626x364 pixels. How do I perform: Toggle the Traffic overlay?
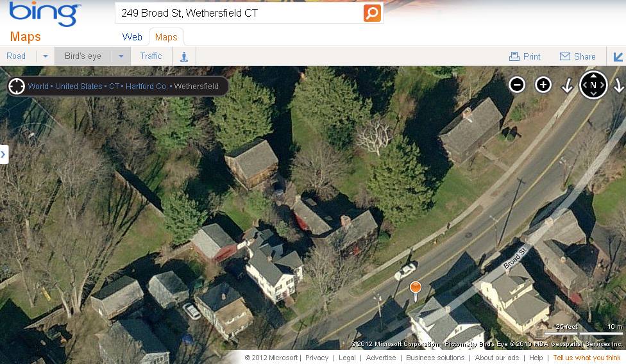[151, 56]
